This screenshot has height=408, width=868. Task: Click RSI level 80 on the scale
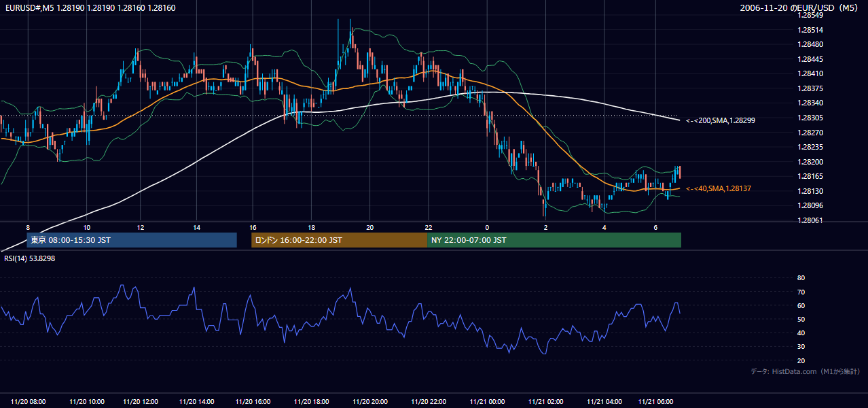coord(801,278)
